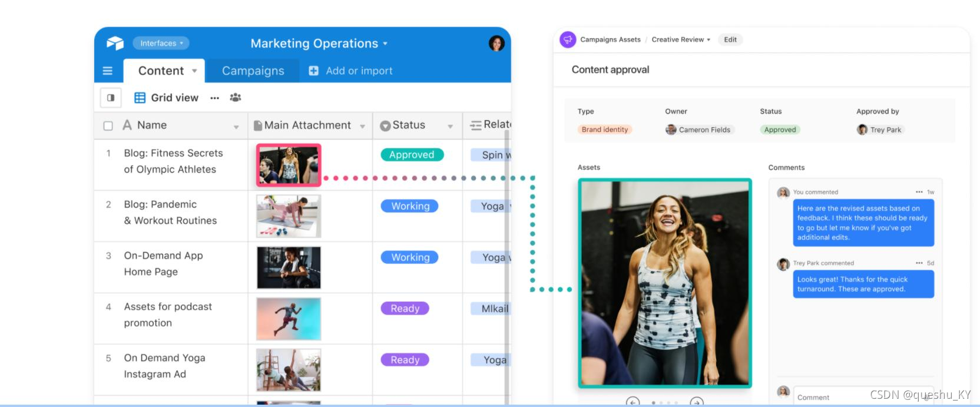Click the Comment input field

(x=863, y=396)
